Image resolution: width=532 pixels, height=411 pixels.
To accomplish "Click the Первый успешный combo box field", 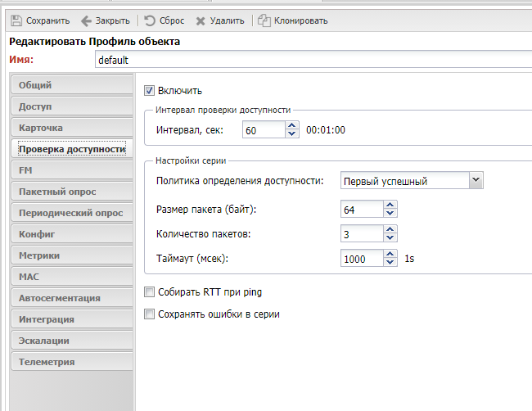I will (x=405, y=181).
